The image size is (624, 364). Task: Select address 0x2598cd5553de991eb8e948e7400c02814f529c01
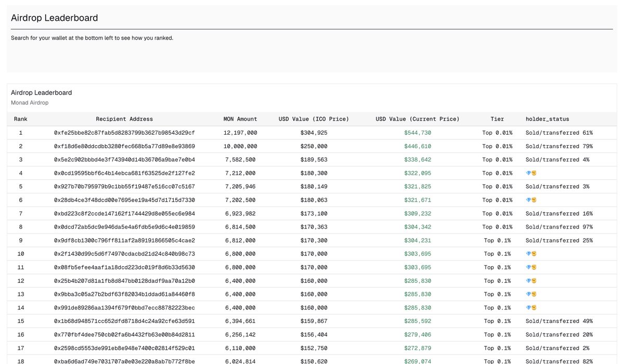pyautogui.click(x=124, y=348)
